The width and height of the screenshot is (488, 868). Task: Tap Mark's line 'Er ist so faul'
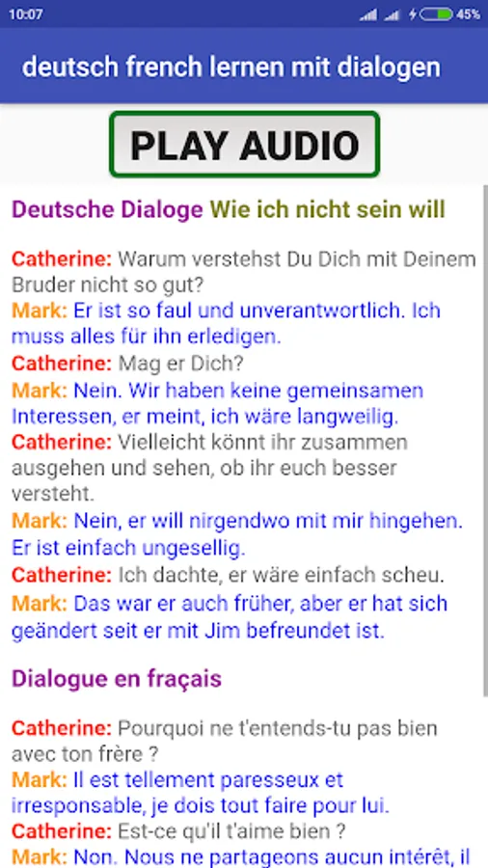coord(227,323)
